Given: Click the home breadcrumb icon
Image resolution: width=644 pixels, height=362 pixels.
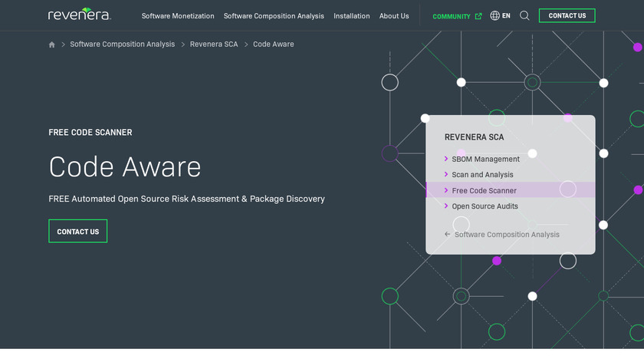Looking at the screenshot, I should (x=52, y=44).
